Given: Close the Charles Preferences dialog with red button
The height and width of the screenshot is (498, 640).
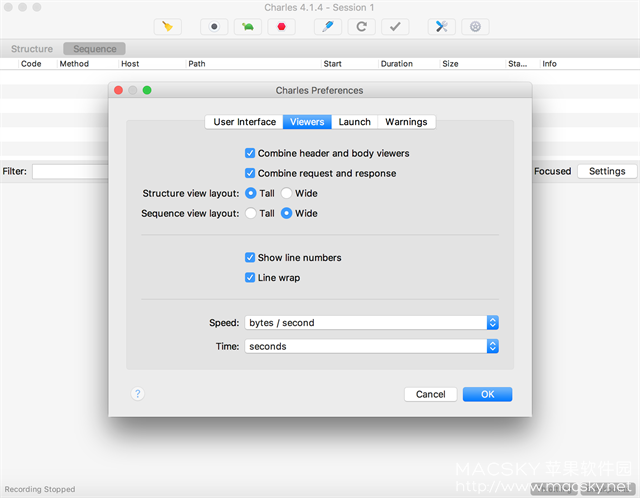Looking at the screenshot, I should tap(118, 90).
